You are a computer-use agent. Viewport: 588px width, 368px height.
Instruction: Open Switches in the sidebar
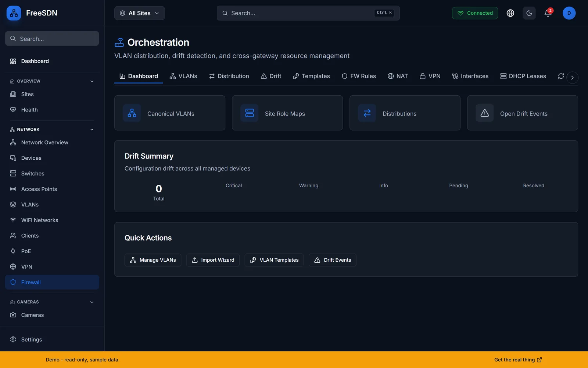pos(52,173)
